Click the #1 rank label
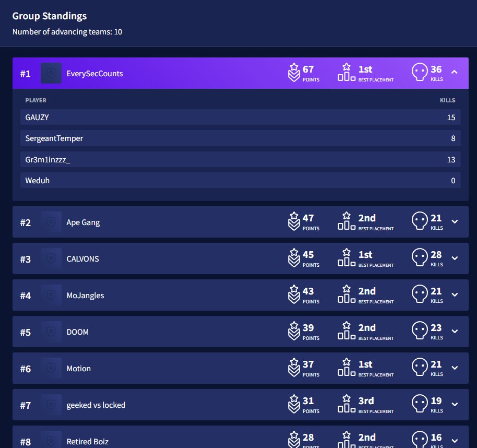This screenshot has width=477, height=448. pos(25,74)
